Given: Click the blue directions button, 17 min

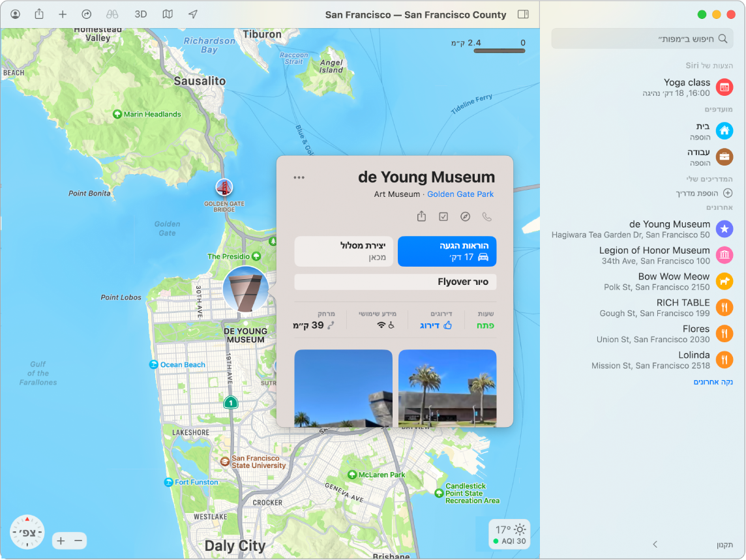Looking at the screenshot, I should 447,251.
